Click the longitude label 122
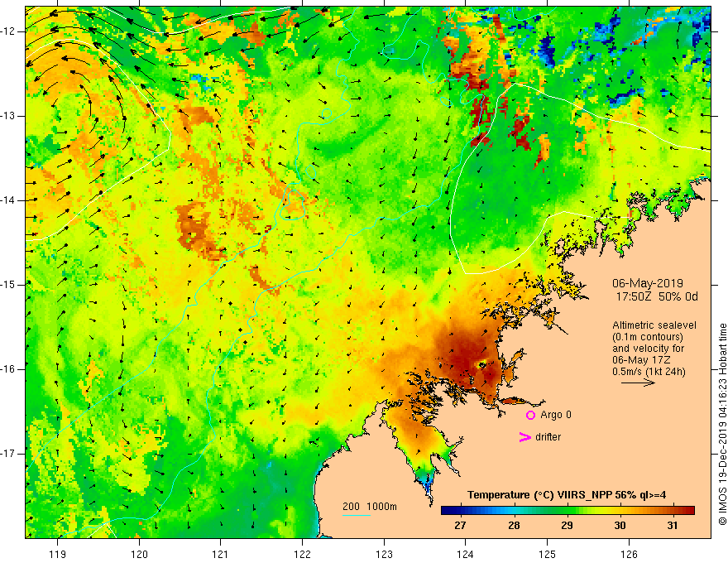 (302, 554)
